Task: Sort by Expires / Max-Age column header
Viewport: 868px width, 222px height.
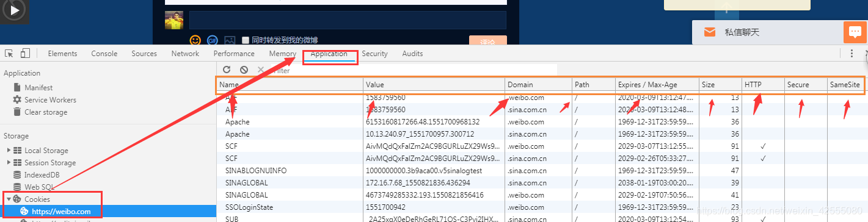Action: (x=657, y=85)
